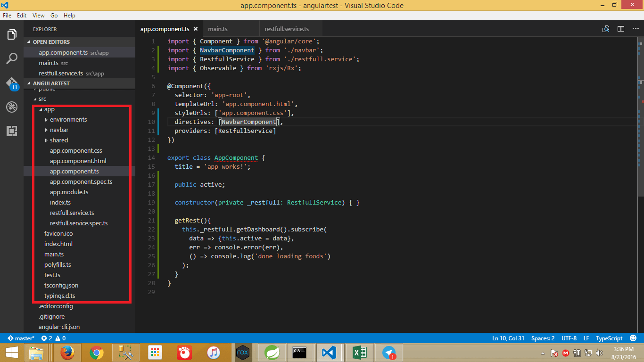The height and width of the screenshot is (362, 644).
Task: Click the smiley feedback icon in status bar
Action: coord(633,338)
